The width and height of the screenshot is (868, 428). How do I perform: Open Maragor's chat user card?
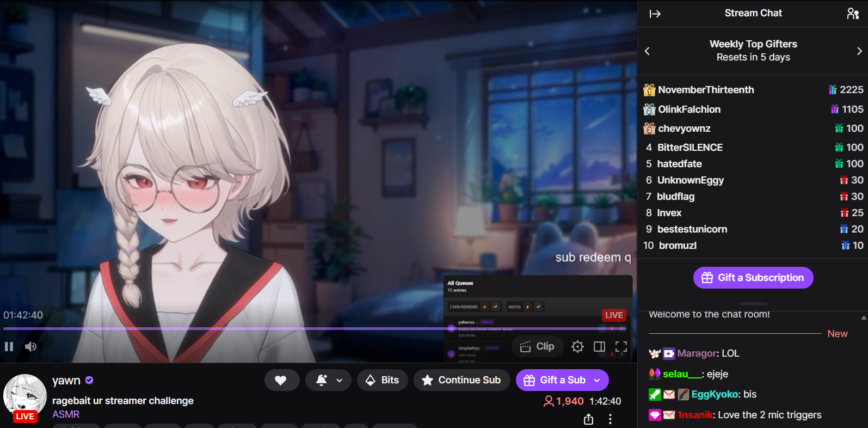pos(697,353)
